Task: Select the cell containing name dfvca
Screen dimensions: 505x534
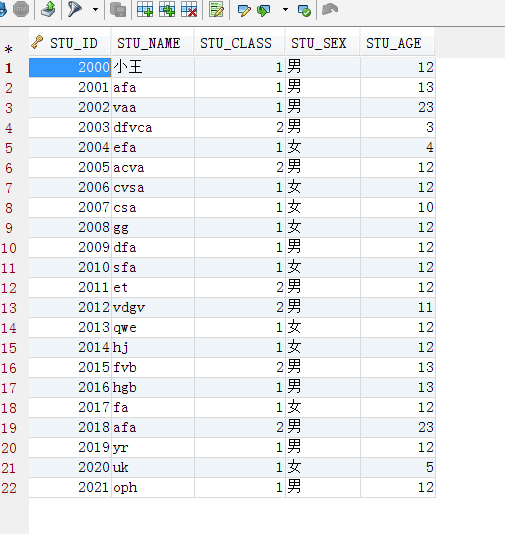Action: 153,128
